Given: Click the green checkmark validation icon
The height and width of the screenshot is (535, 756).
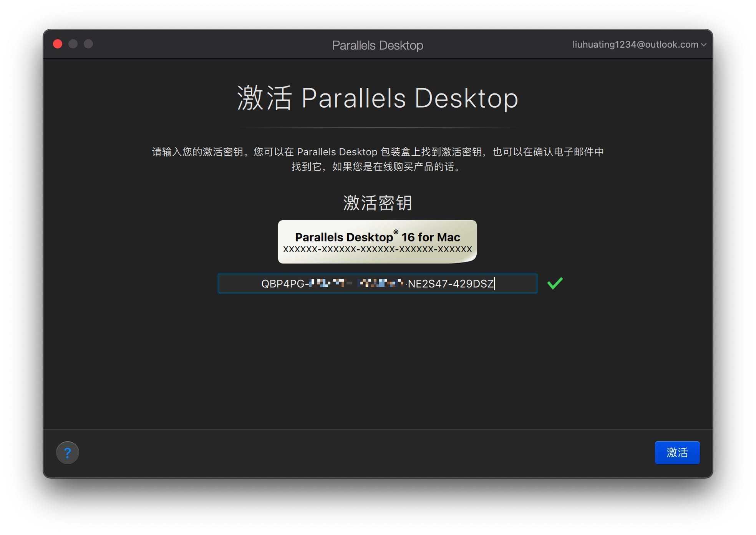Looking at the screenshot, I should (x=555, y=283).
